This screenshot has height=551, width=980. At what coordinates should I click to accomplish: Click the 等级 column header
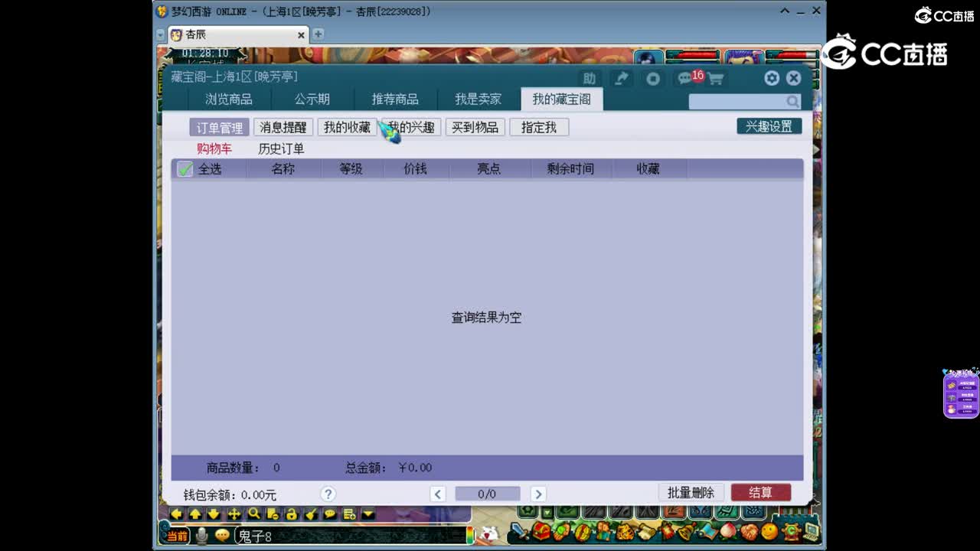[351, 169]
